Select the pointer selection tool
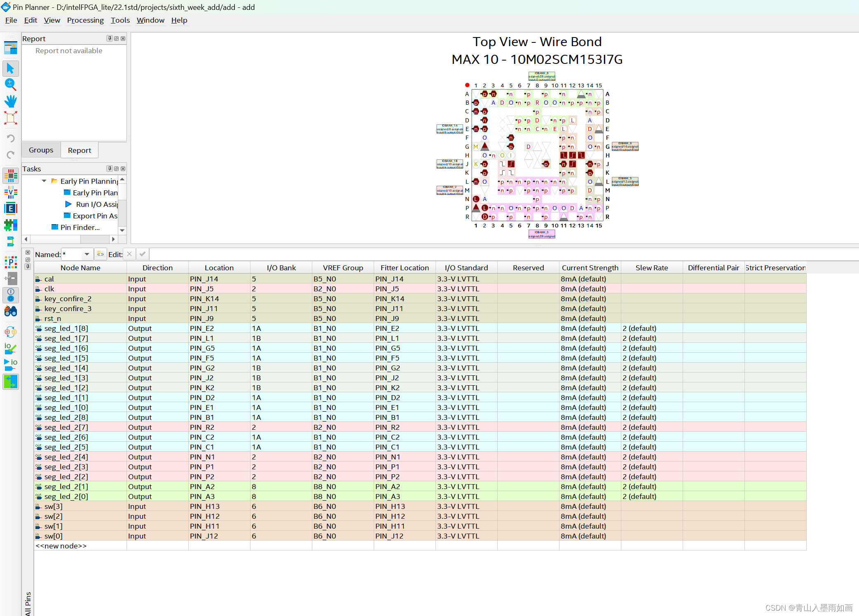859x616 pixels. coord(11,68)
